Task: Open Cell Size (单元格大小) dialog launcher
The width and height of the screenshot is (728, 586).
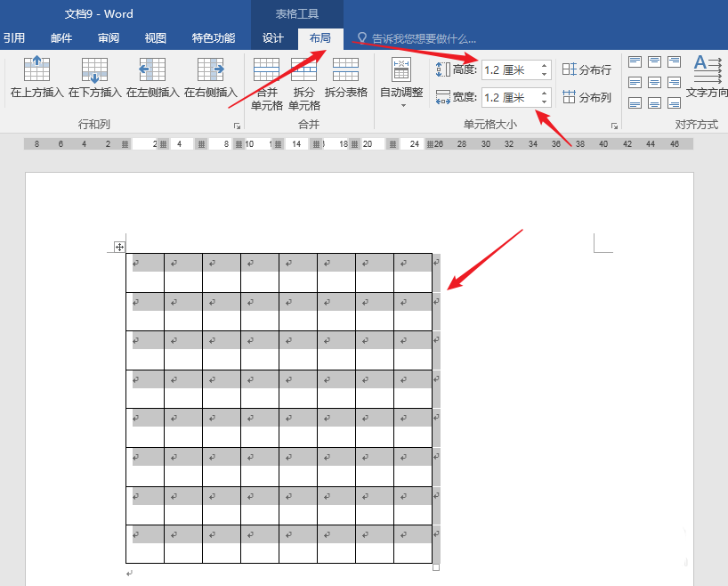Action: (615, 126)
